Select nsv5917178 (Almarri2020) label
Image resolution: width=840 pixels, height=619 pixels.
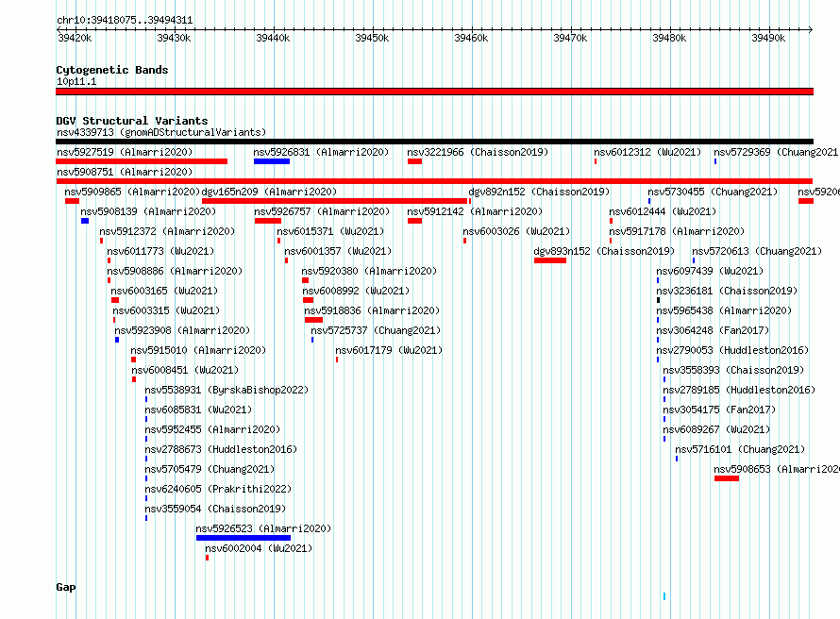click(x=677, y=231)
